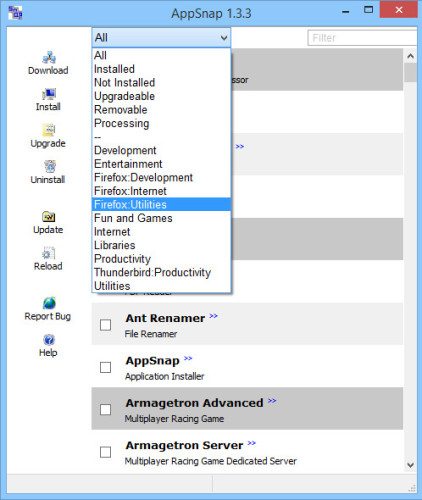
Task: Select the Armagetron Server checkbox
Action: tap(106, 452)
